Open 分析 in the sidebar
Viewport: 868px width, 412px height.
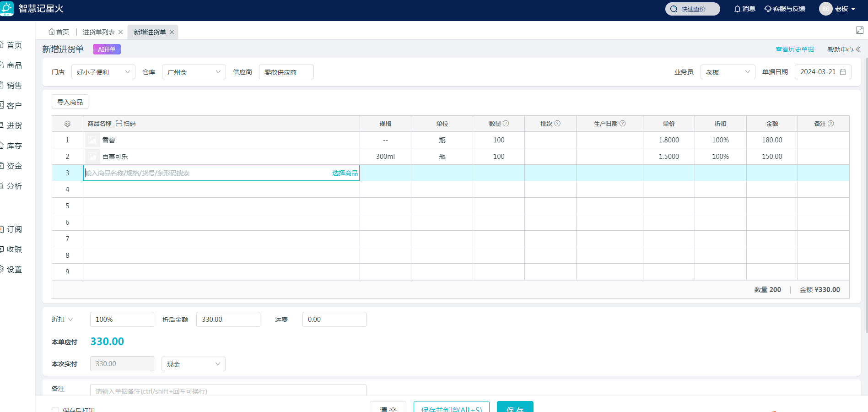pos(14,186)
